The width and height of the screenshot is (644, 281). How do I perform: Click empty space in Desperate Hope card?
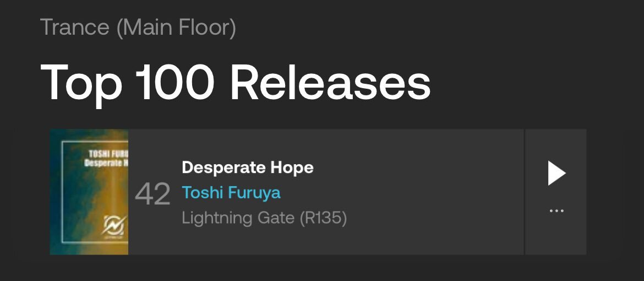423,192
